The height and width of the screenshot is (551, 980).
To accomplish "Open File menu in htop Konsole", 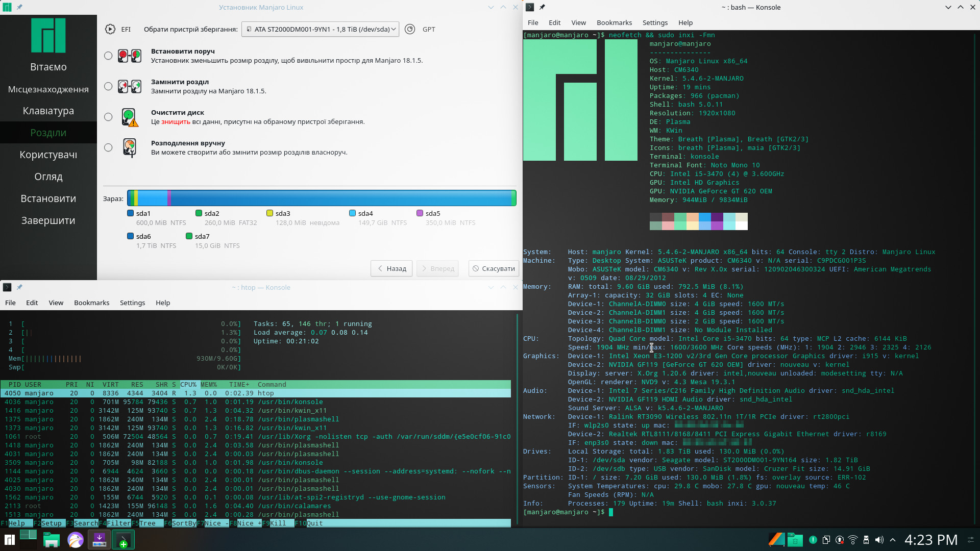I will [x=10, y=303].
